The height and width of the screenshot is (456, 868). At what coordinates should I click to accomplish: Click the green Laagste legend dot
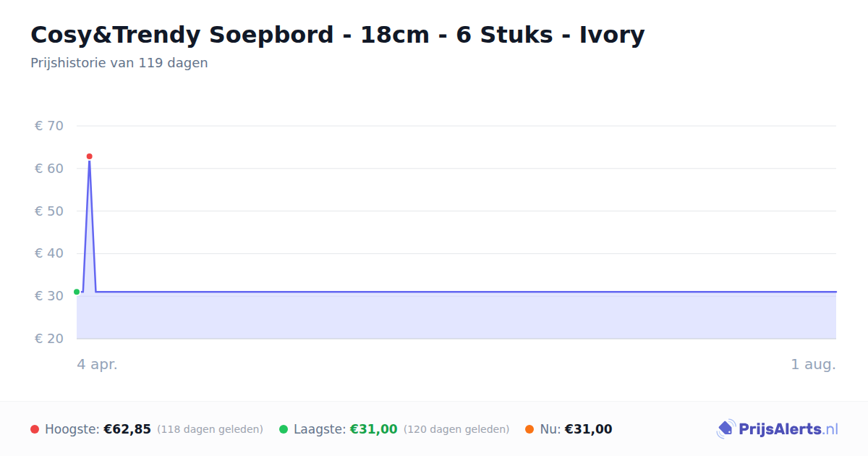click(x=284, y=429)
